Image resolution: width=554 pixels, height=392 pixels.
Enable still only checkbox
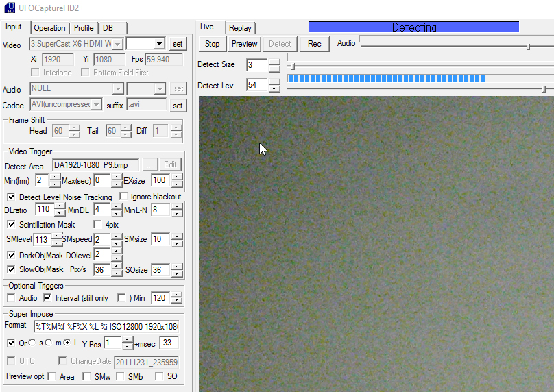121,297
